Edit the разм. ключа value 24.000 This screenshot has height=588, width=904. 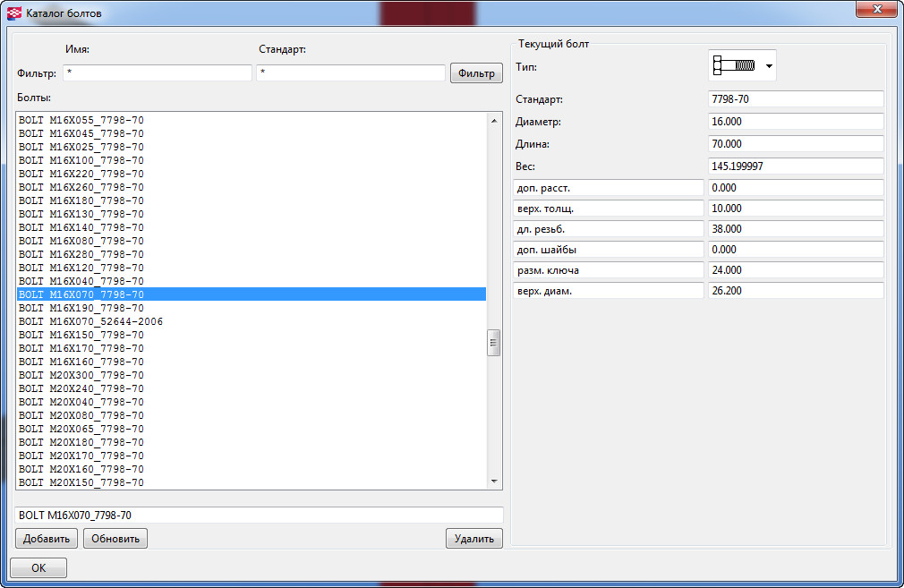(796, 269)
